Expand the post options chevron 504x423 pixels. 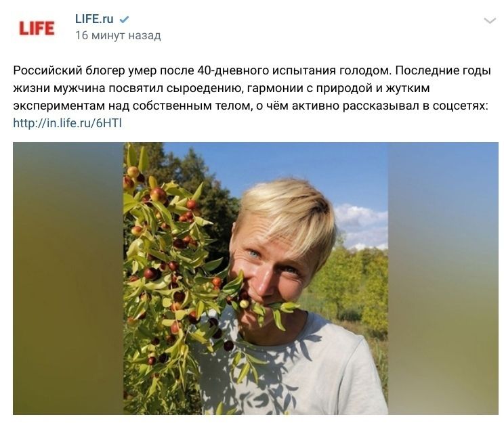click(x=490, y=21)
